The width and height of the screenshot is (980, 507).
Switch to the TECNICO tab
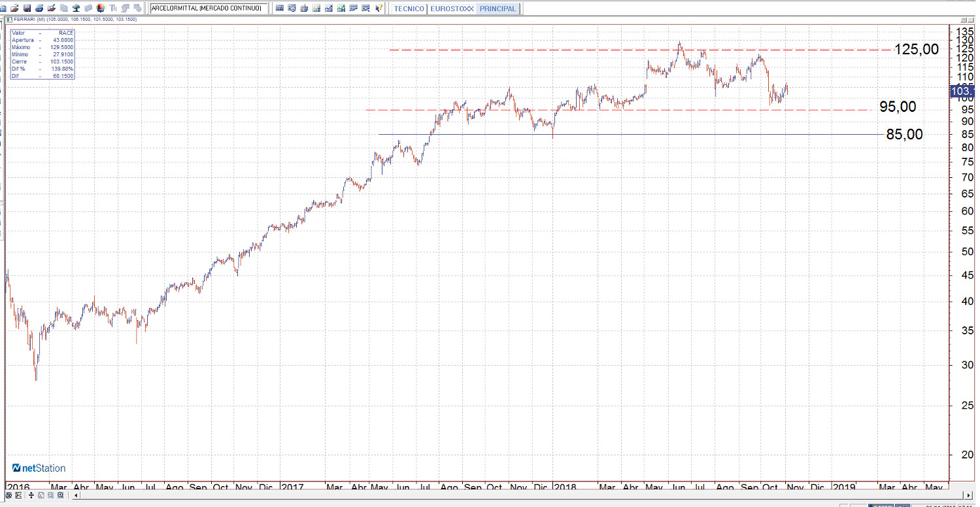click(x=409, y=9)
